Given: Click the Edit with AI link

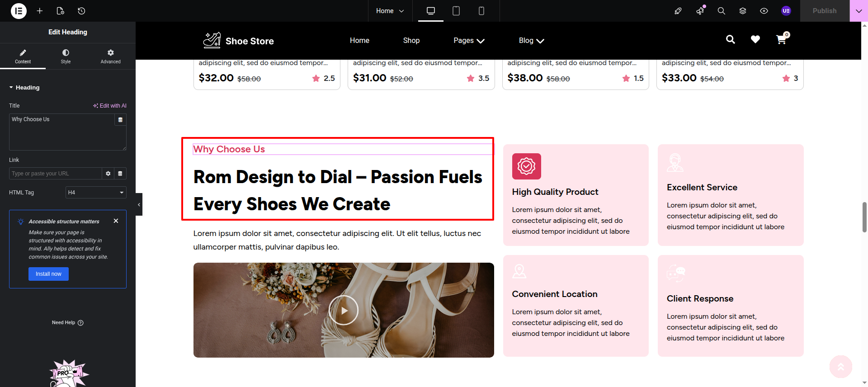Looking at the screenshot, I should pos(110,106).
